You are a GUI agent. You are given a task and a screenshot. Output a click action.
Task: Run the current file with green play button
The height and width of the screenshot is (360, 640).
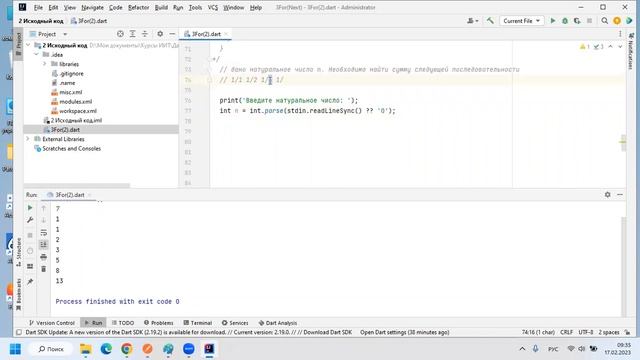[x=553, y=21]
